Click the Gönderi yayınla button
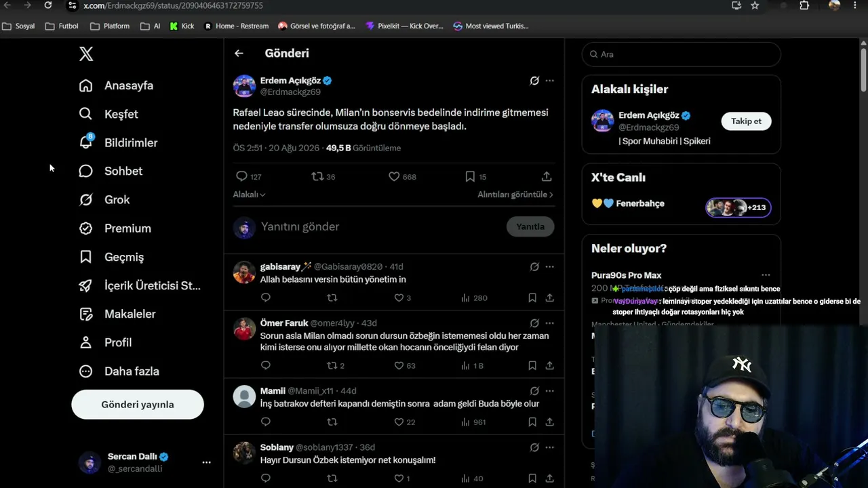868x488 pixels. click(x=138, y=405)
